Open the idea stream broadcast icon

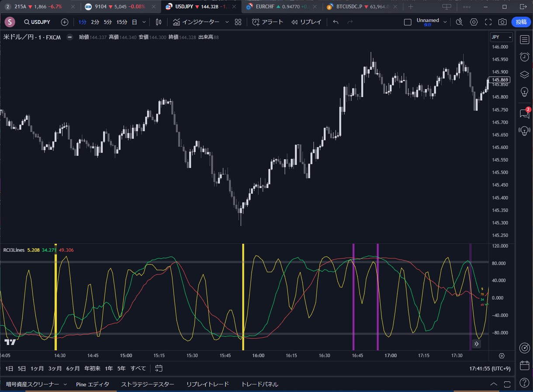525,130
